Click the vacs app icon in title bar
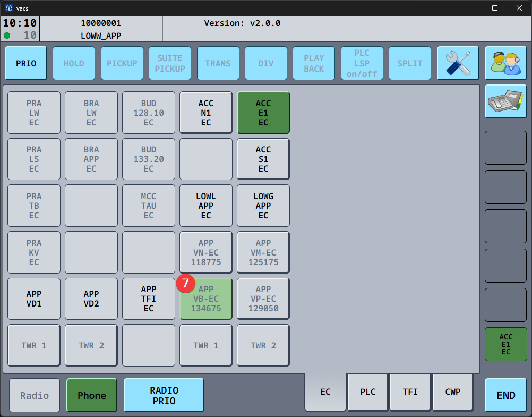 point(9,8)
